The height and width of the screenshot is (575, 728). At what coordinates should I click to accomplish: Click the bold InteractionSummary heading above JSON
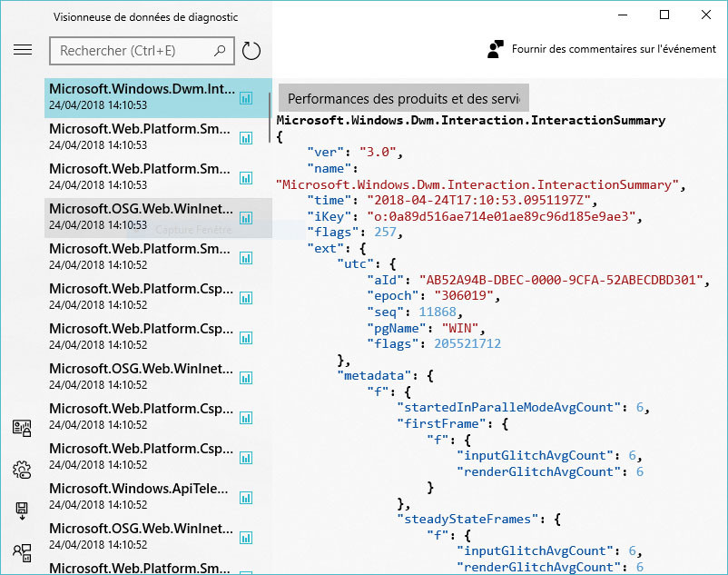coord(471,120)
